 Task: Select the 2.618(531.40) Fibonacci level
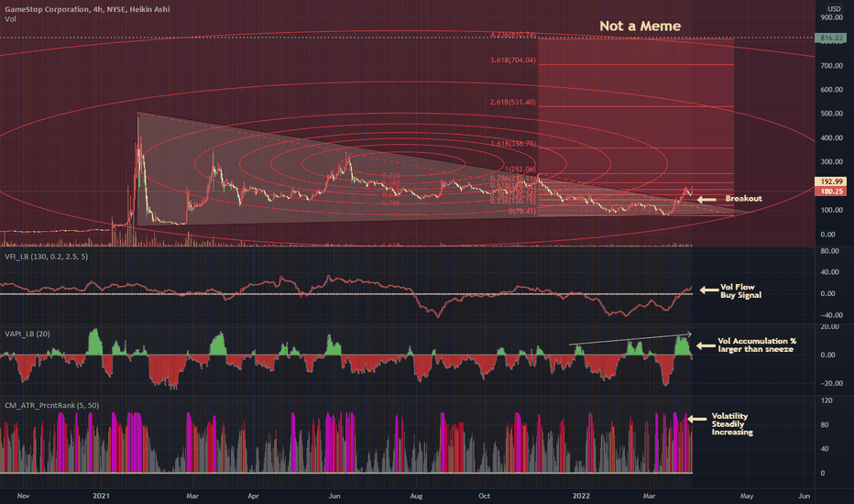click(512, 102)
